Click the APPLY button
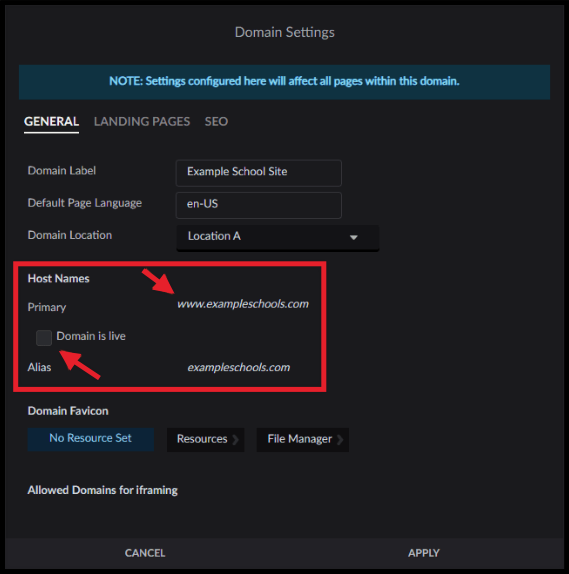 pos(424,553)
